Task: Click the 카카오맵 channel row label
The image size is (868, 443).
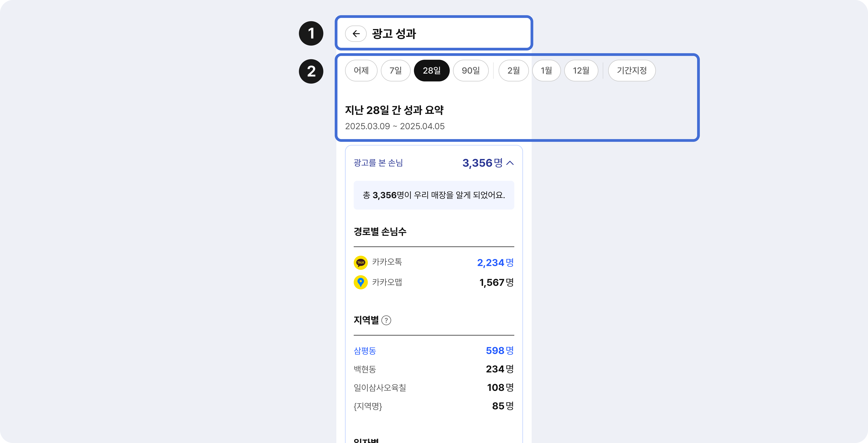Action: tap(387, 282)
